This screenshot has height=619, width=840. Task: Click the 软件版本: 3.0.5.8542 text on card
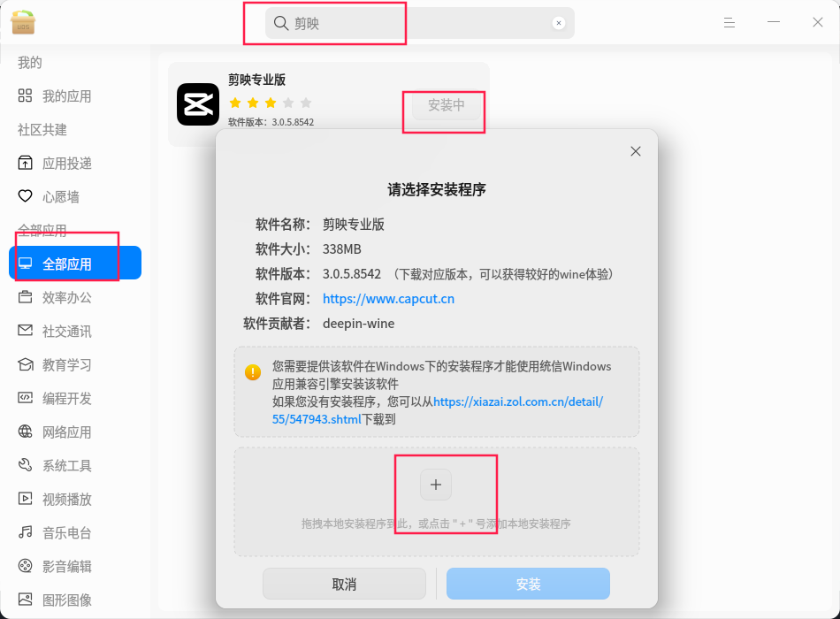pyautogui.click(x=271, y=122)
